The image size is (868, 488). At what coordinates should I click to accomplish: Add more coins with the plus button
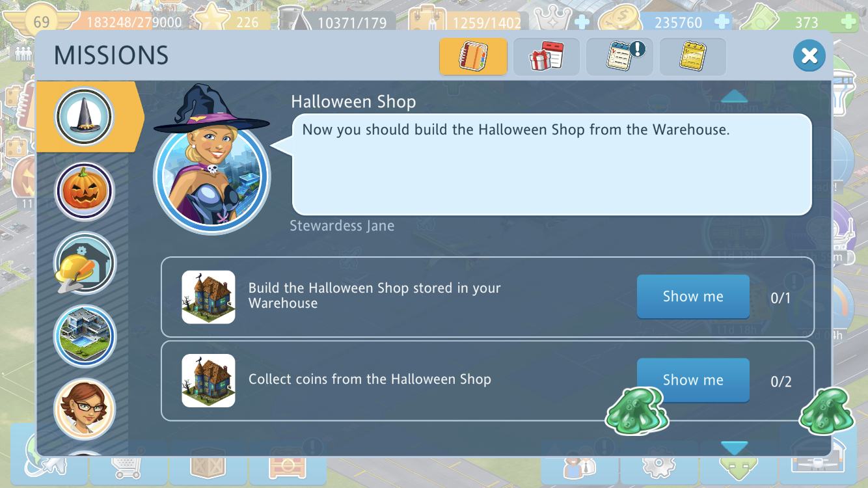point(722,21)
